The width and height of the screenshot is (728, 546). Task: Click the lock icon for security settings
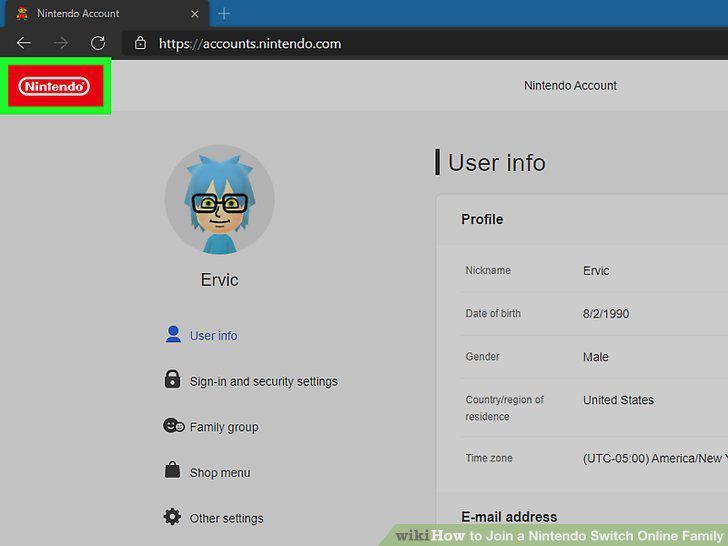pyautogui.click(x=172, y=379)
